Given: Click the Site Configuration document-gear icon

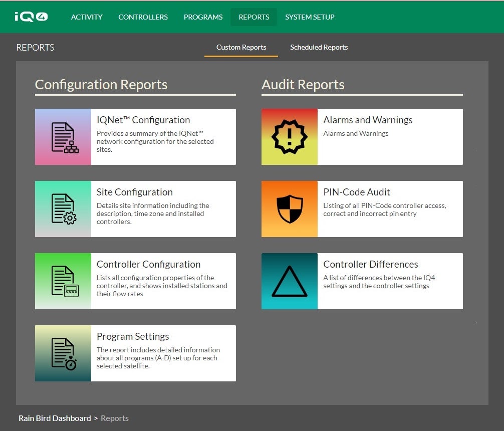Looking at the screenshot, I should point(63,209).
